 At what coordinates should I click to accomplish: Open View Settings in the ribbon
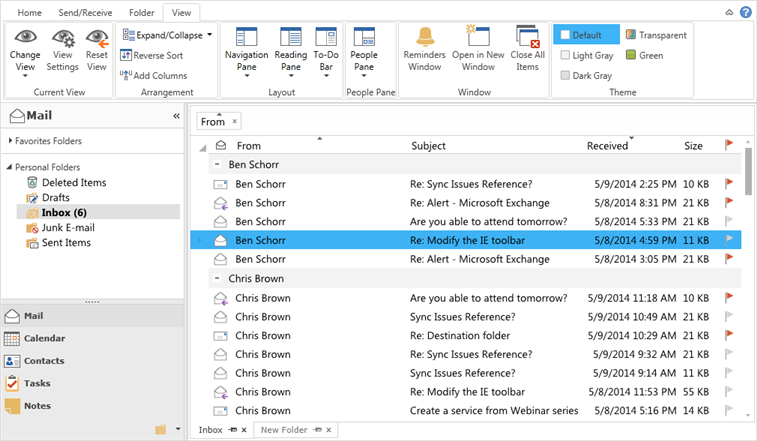[62, 40]
